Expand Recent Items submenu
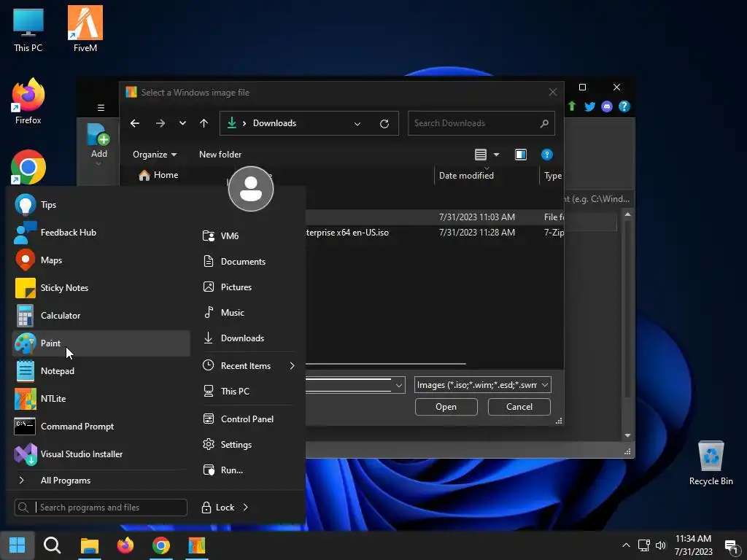The height and width of the screenshot is (560, 747). (x=248, y=366)
